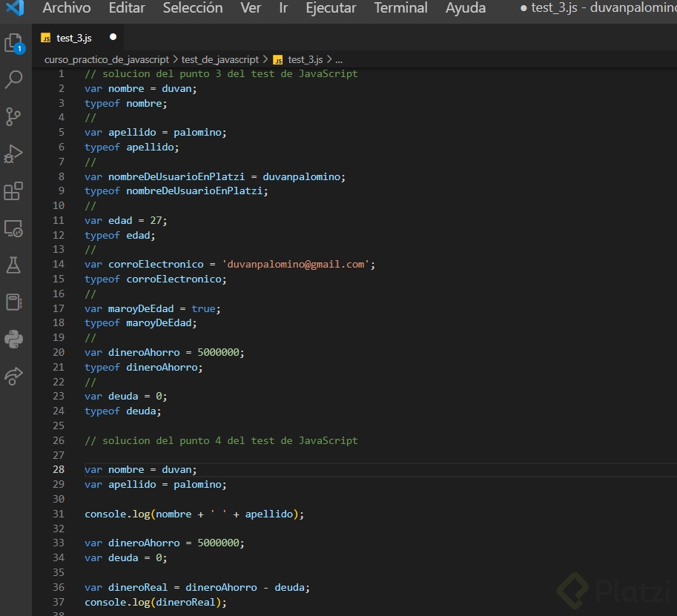Click the JS icon in the breadcrumb

279,60
